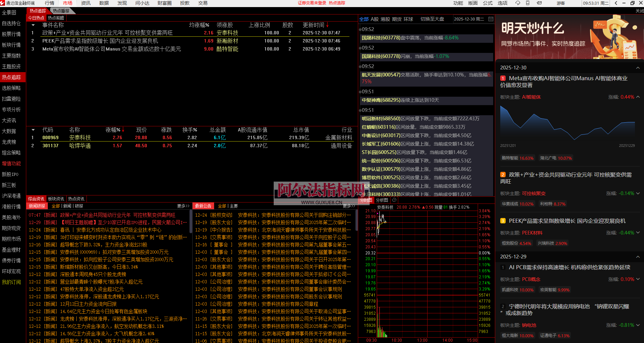The image size is (644, 343).
Task: Click the headset customer service icon
Action: [518, 3]
